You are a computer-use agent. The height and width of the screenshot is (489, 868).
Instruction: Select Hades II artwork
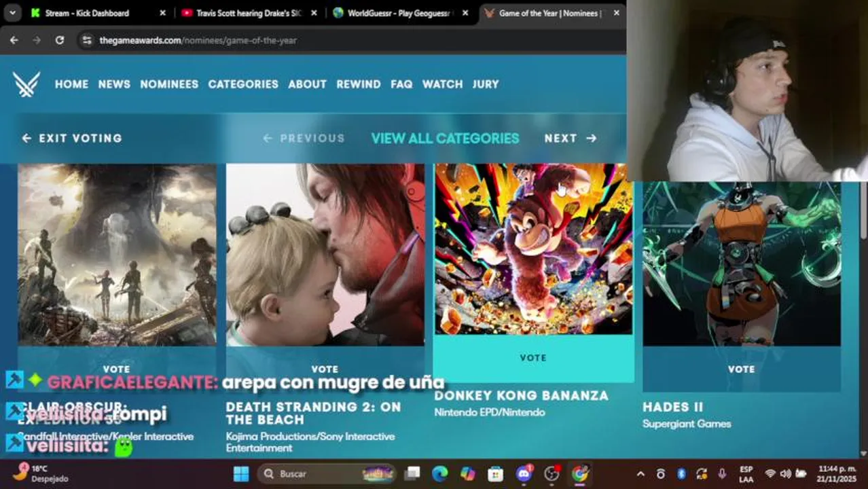tap(742, 264)
